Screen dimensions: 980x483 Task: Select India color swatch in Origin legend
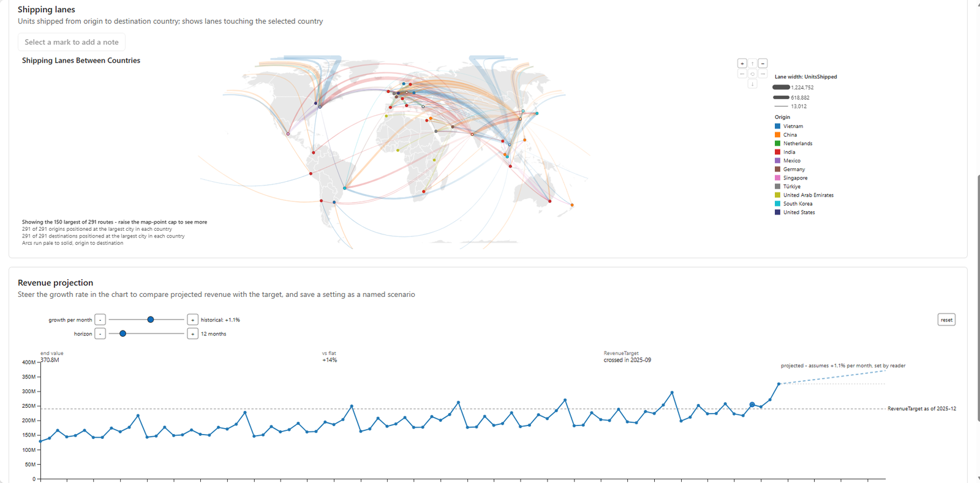(x=777, y=152)
